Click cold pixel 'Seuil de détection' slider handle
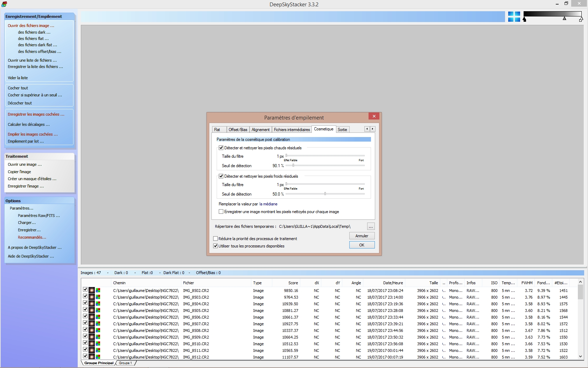The width and height of the screenshot is (588, 368). point(325,194)
